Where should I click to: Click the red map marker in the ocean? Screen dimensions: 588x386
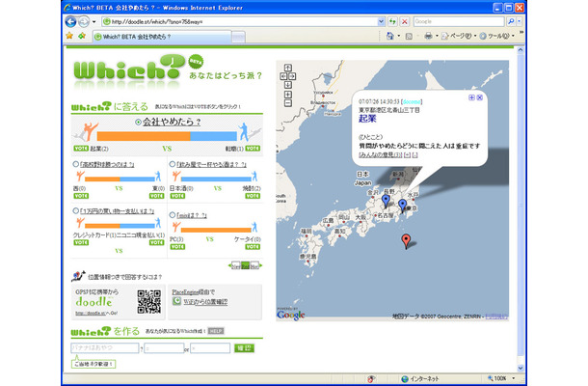click(x=406, y=240)
